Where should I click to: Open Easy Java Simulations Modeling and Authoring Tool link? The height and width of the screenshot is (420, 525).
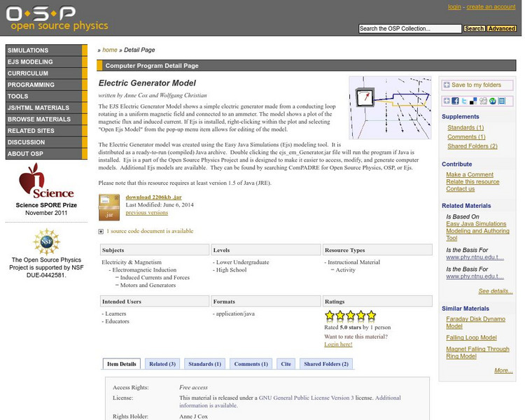(477, 231)
